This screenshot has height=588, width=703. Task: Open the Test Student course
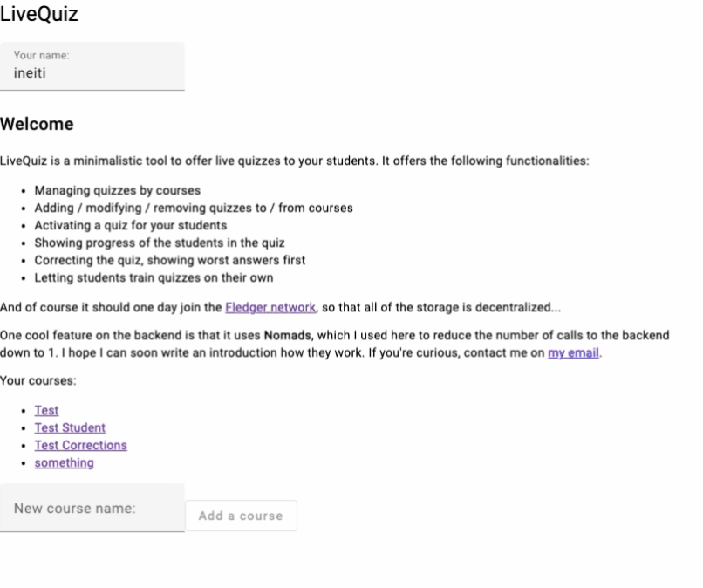[70, 427]
